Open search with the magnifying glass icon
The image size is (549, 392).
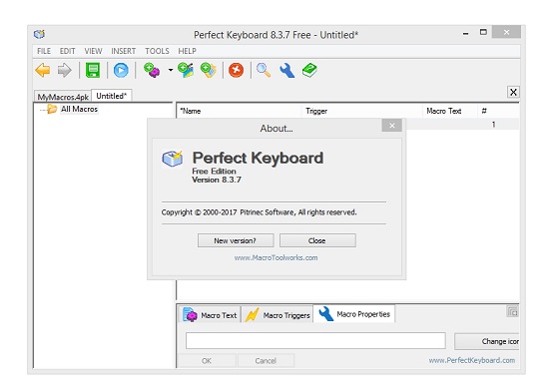(264, 70)
